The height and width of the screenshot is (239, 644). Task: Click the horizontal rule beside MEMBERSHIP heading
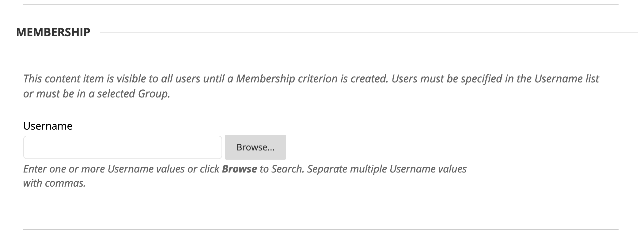pyautogui.click(x=368, y=32)
